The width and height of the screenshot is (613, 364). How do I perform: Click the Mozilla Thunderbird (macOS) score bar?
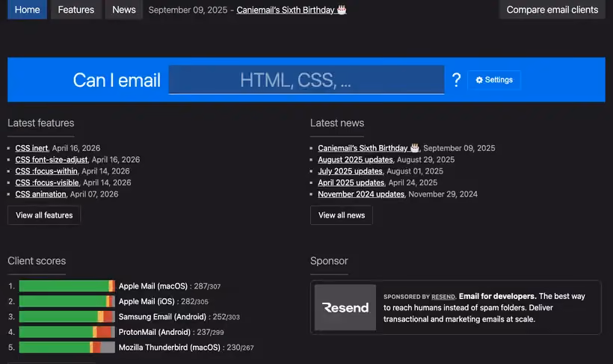(67, 348)
